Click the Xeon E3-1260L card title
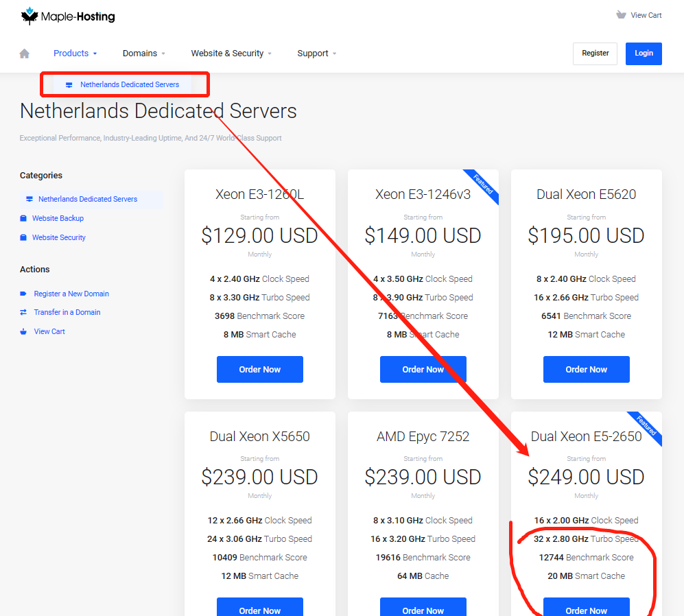This screenshot has height=616, width=684. click(x=259, y=194)
